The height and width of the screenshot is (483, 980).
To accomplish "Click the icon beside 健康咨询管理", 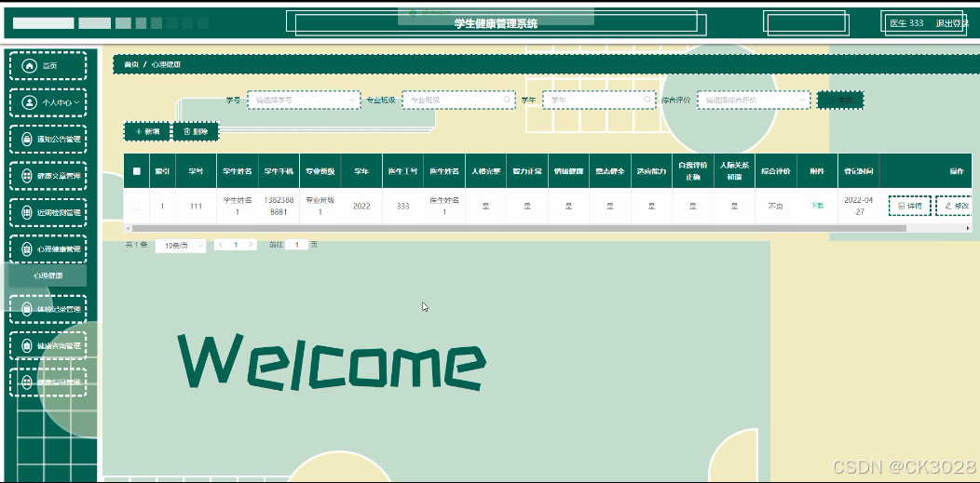I will coord(26,345).
